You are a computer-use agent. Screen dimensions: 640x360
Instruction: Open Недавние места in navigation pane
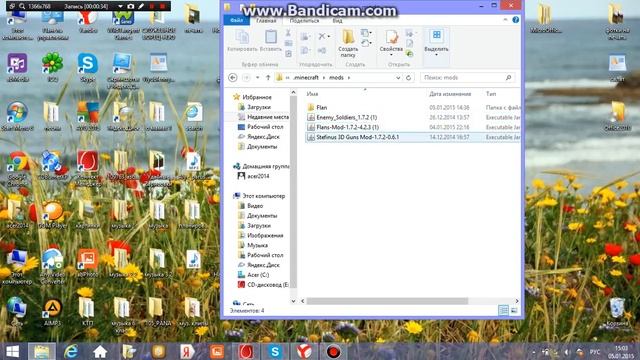[x=268, y=117]
